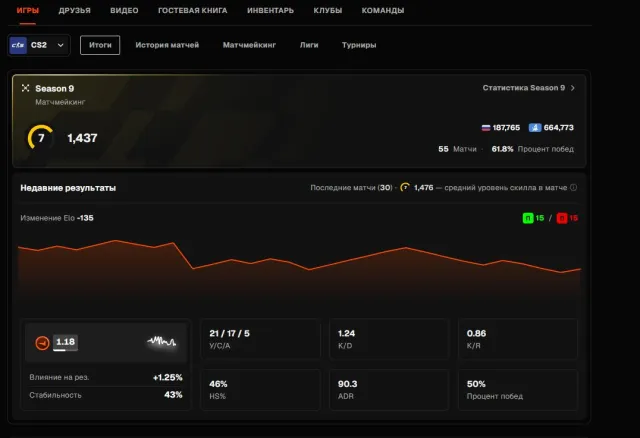640x438 pixels.
Task: Click the blue region ranking icon
Action: [535, 128]
